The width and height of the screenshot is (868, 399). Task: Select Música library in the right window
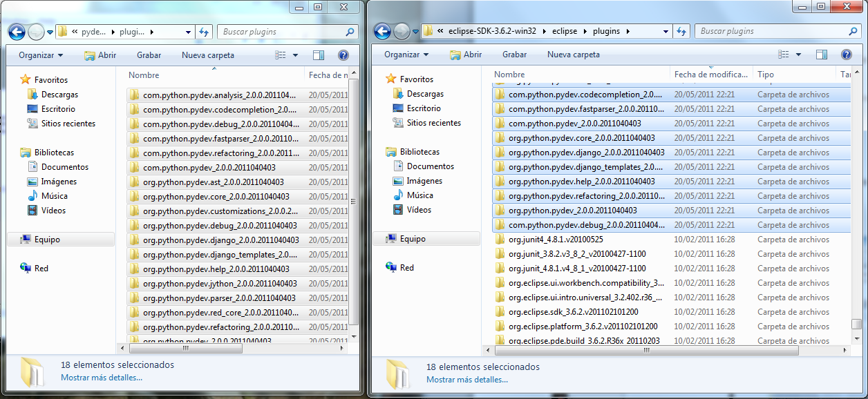420,195
